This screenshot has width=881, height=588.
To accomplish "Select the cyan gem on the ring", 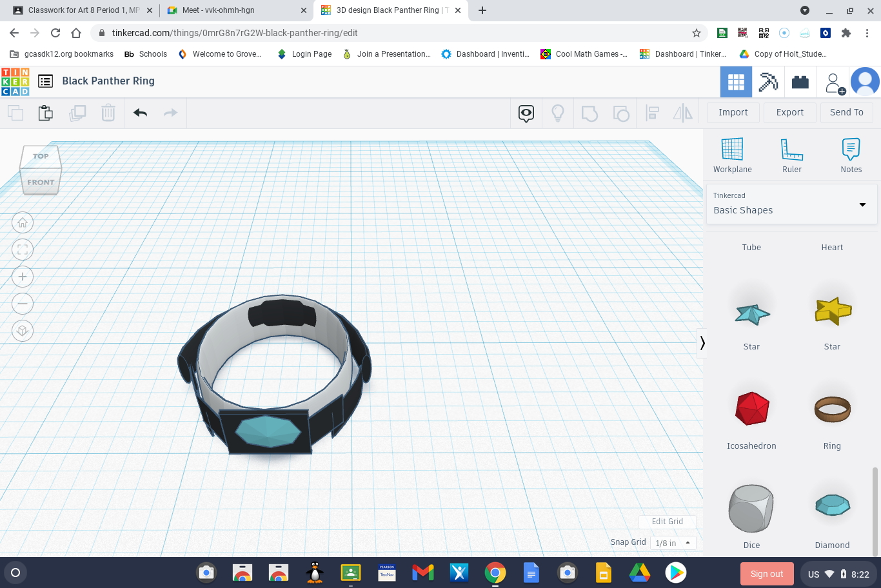I will (x=268, y=431).
